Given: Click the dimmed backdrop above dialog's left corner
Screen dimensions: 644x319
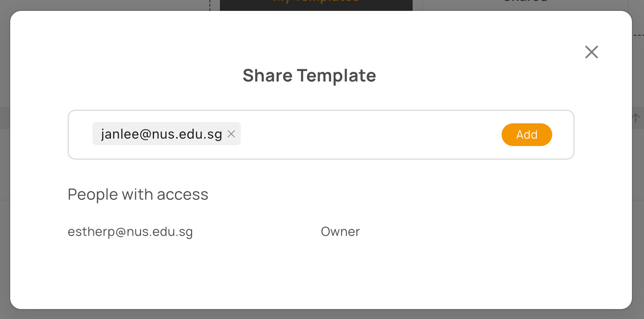Looking at the screenshot, I should (x=101, y=5).
